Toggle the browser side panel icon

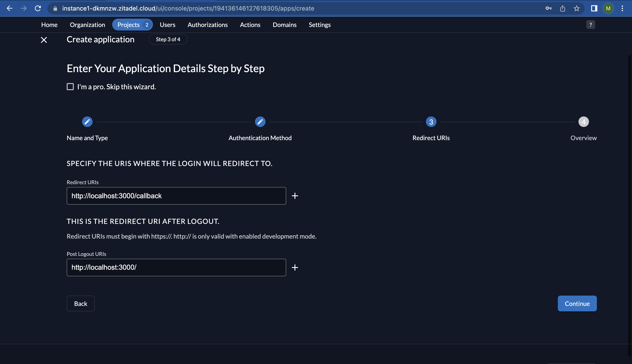(x=594, y=9)
